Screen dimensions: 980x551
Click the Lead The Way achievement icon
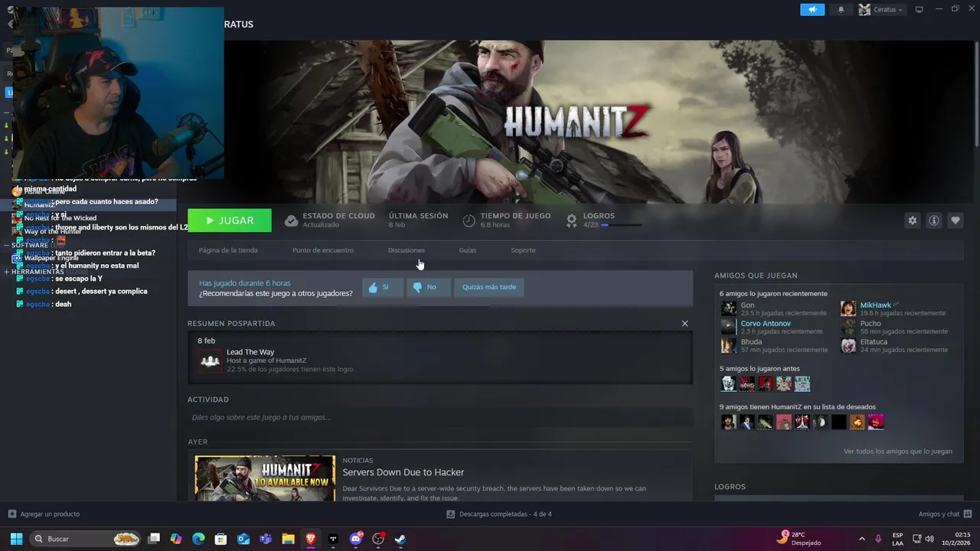210,360
